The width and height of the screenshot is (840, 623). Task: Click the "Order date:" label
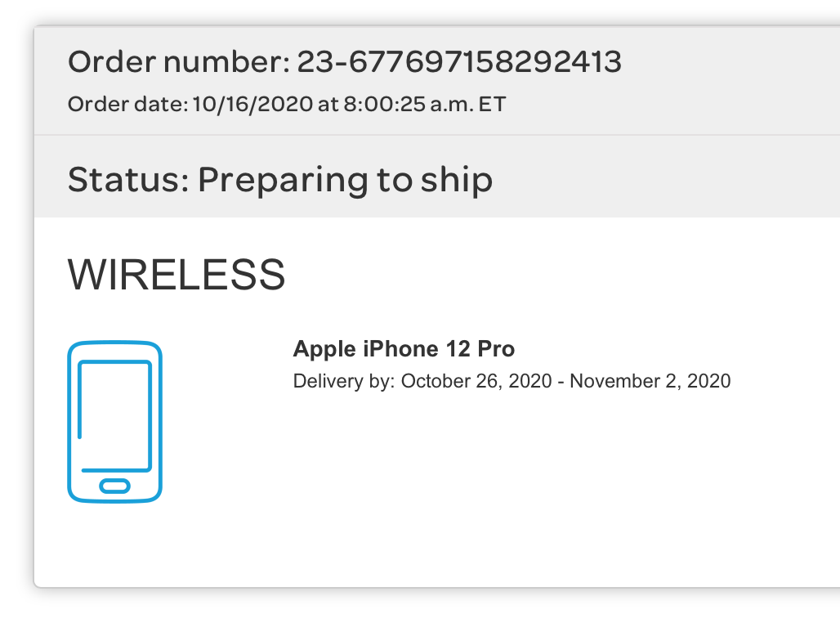128,105
